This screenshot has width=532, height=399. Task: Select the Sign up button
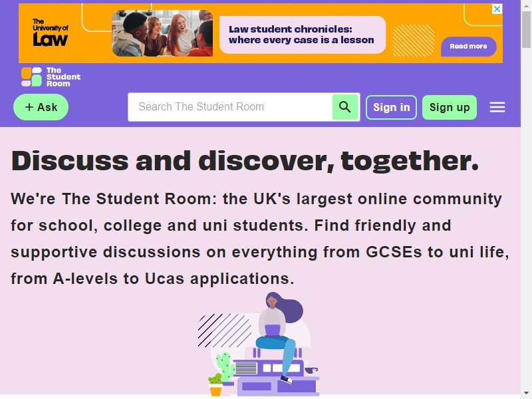450,108
